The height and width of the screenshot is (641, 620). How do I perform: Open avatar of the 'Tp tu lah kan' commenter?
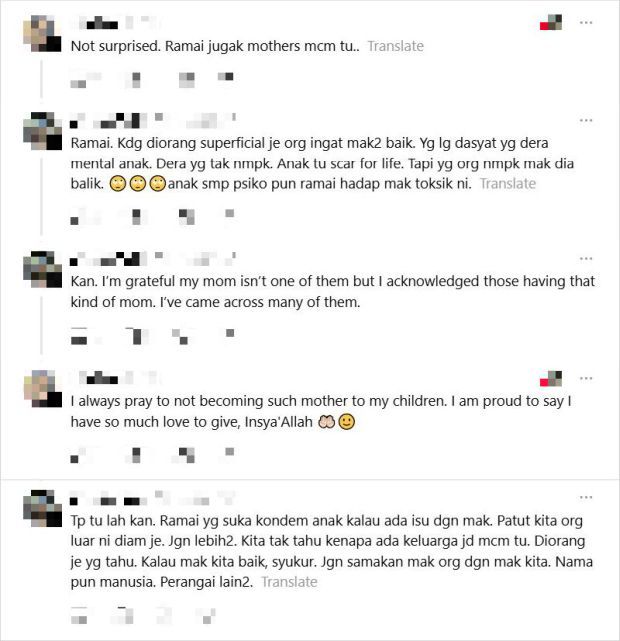point(39,509)
